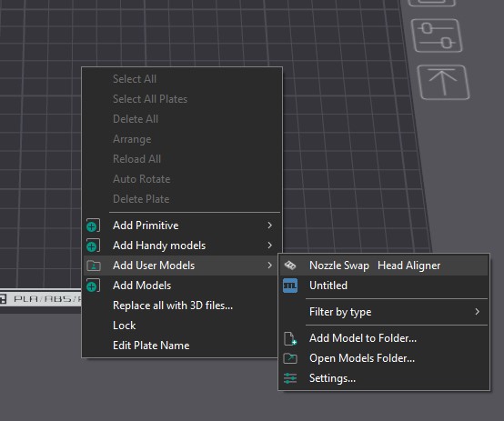Click Add Model to Folder...
Screen dimensions: 504x421
[x=384, y=338]
